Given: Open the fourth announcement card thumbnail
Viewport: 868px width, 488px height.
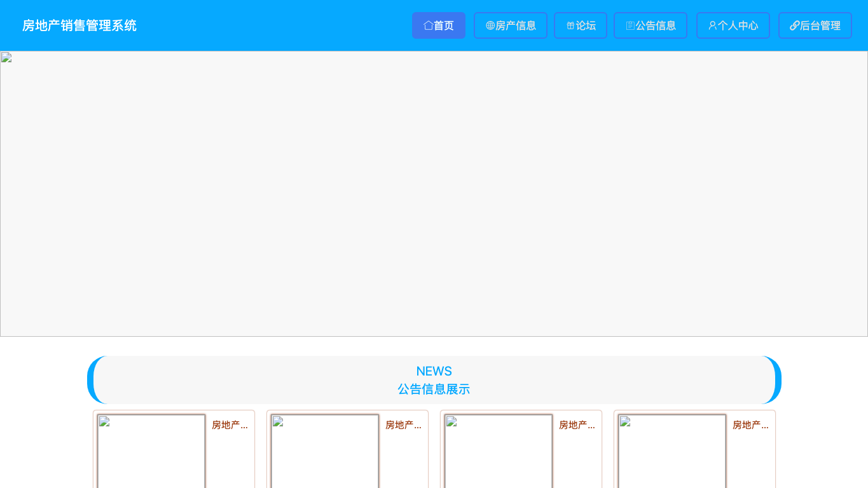Looking at the screenshot, I should pyautogui.click(x=672, y=451).
